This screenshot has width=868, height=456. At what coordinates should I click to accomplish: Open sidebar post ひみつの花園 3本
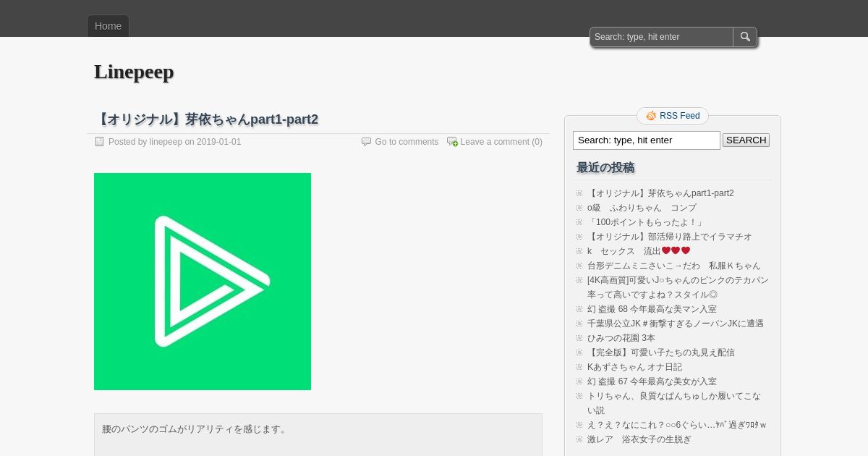point(621,338)
